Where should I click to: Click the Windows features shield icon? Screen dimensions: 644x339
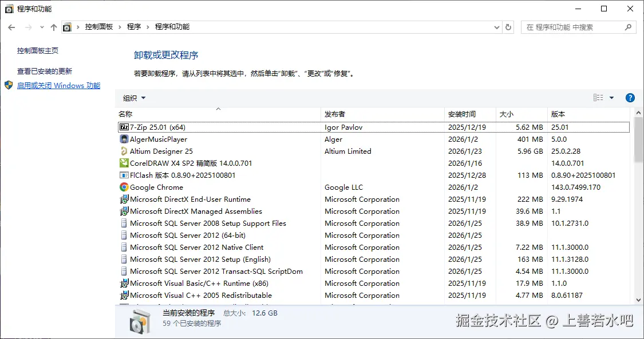pos(9,85)
